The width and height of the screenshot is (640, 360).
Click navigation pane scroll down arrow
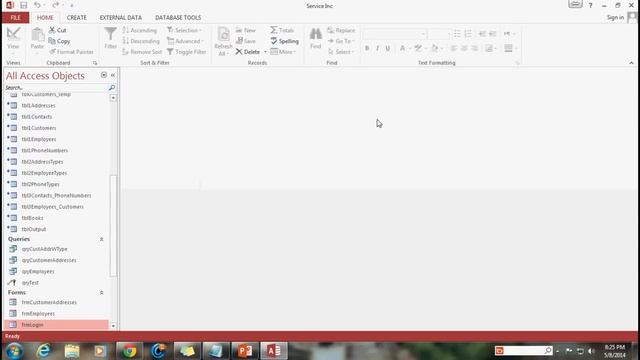click(113, 326)
